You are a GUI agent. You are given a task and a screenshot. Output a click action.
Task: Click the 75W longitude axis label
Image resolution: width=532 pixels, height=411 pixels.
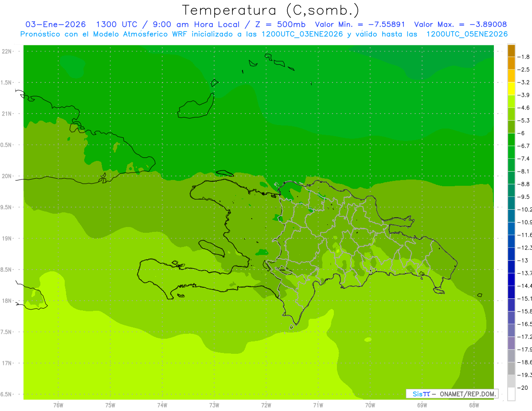click(x=110, y=405)
